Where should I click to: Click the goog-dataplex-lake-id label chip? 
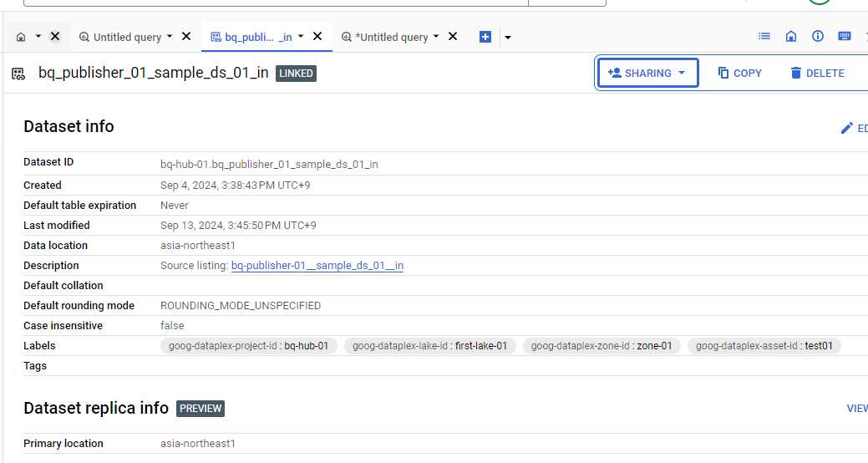430,346
